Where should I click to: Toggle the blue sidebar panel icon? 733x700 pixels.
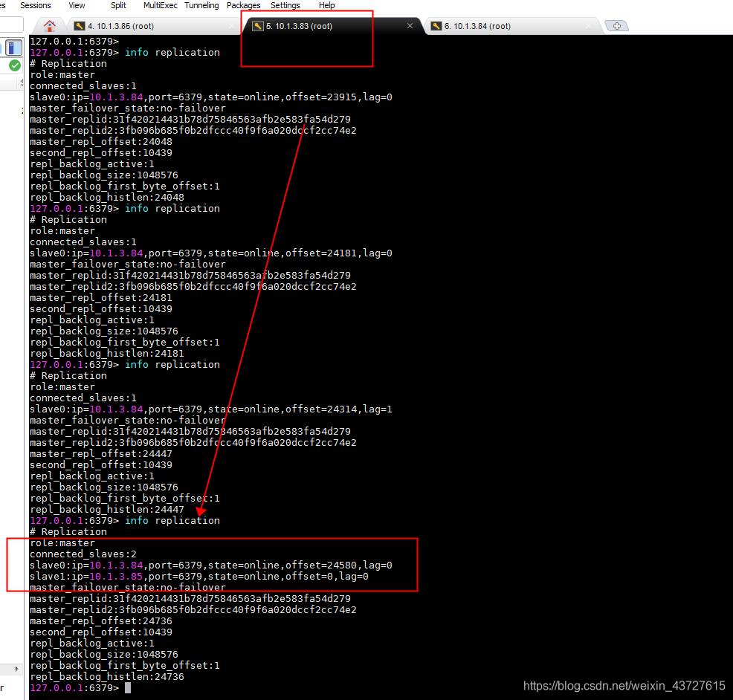pyautogui.click(x=13, y=48)
